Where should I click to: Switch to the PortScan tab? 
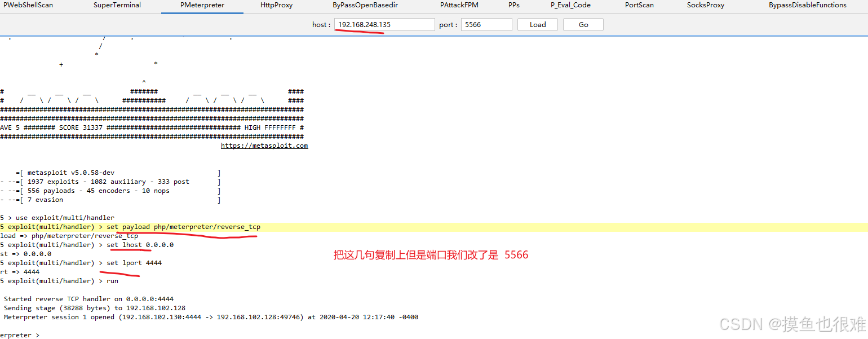click(639, 5)
